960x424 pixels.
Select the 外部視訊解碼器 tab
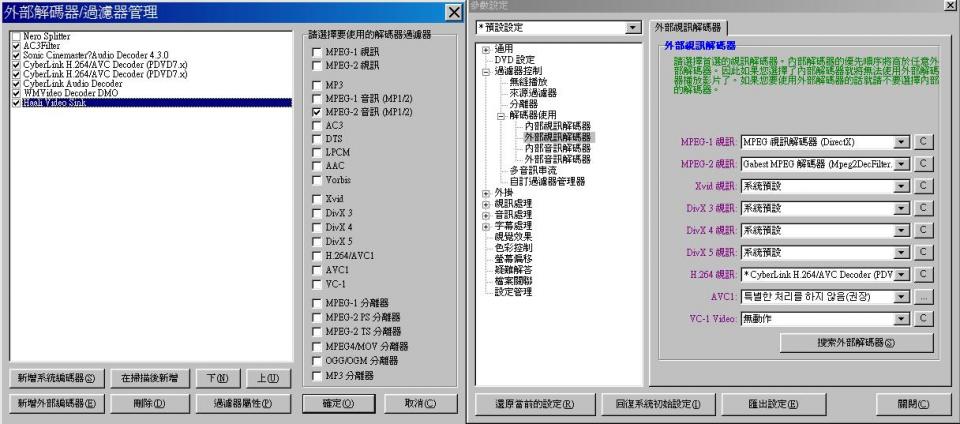(688, 28)
